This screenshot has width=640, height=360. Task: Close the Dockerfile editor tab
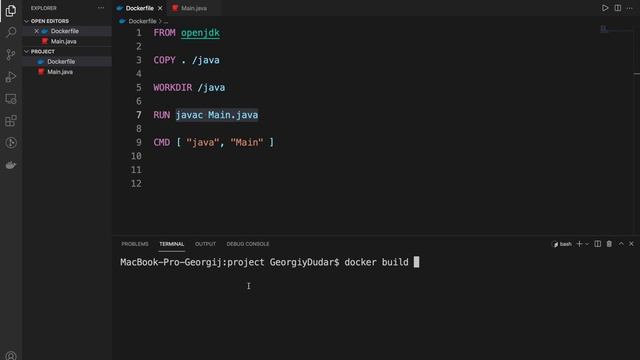click(160, 8)
